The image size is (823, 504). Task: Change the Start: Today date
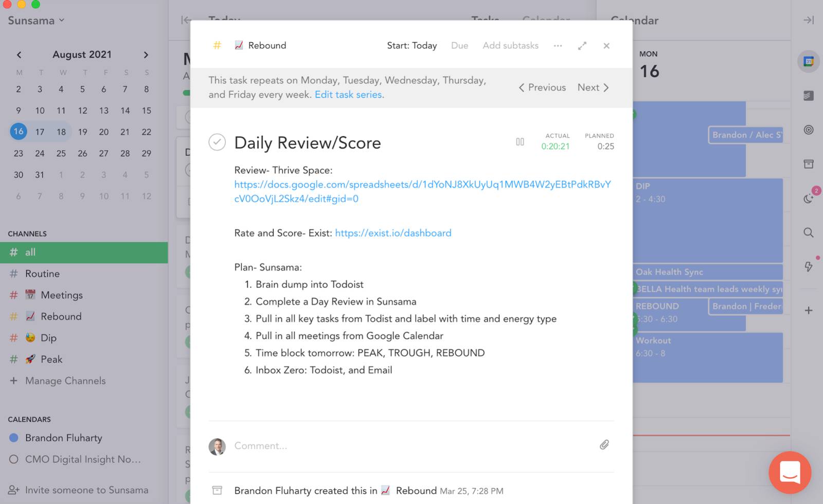[x=411, y=45]
